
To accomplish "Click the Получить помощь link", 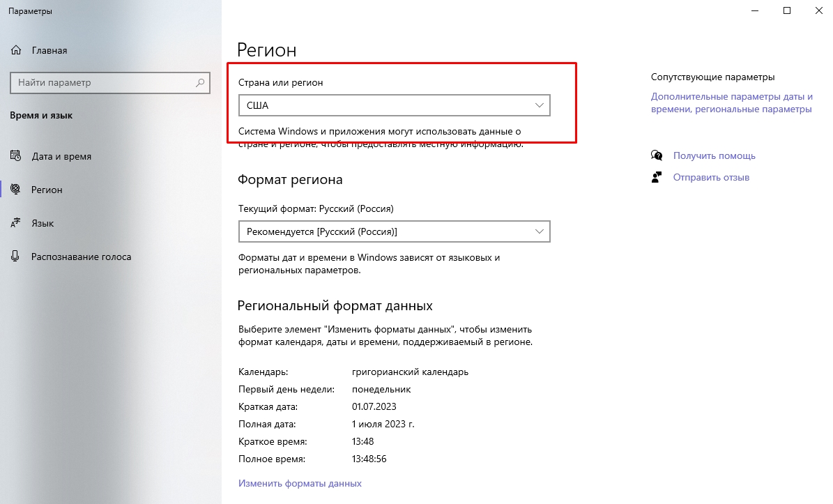I will click(x=714, y=155).
